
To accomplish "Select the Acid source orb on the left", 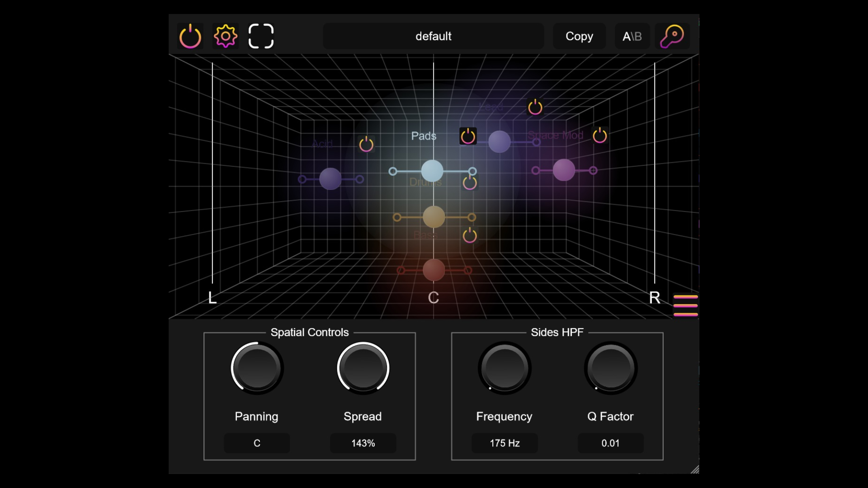I will 330,179.
